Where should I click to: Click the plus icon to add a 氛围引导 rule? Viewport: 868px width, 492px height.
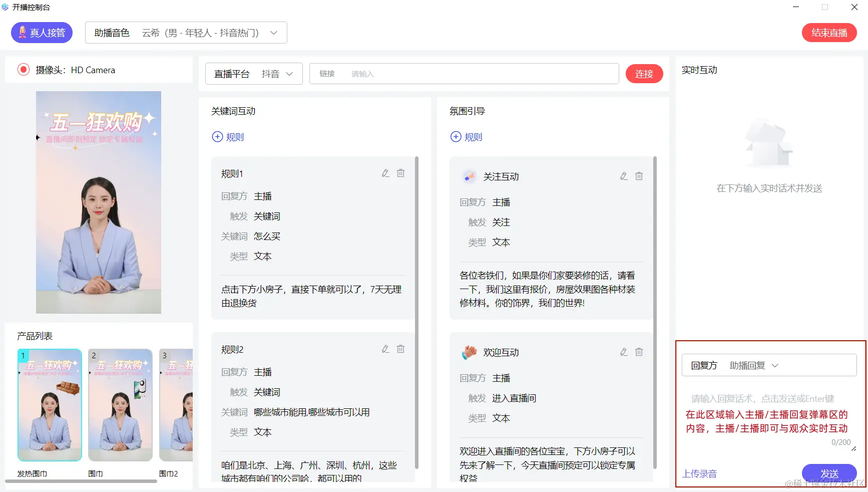[456, 137]
